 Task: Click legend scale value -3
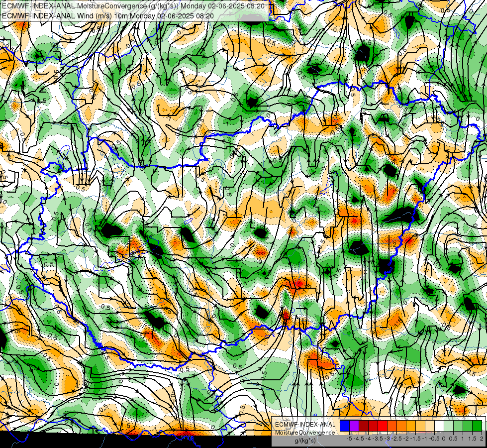click(x=388, y=439)
